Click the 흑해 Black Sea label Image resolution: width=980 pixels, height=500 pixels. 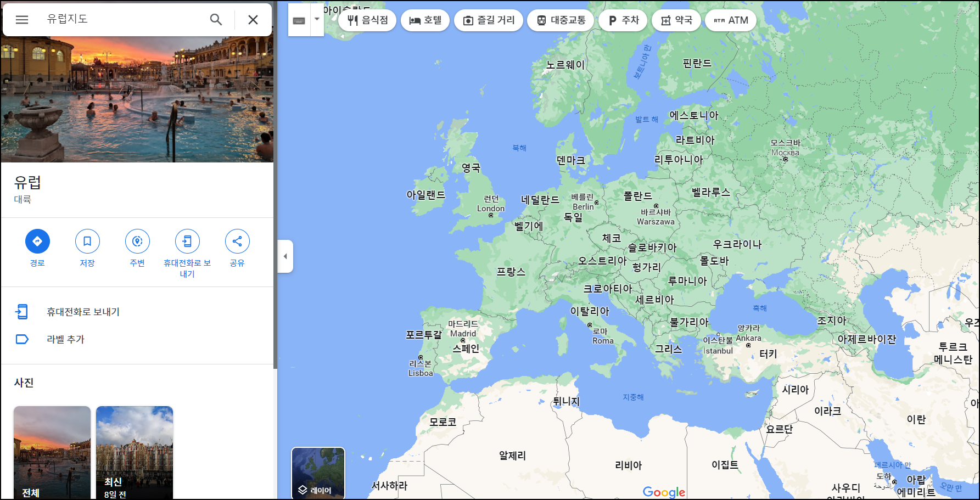(x=760, y=308)
